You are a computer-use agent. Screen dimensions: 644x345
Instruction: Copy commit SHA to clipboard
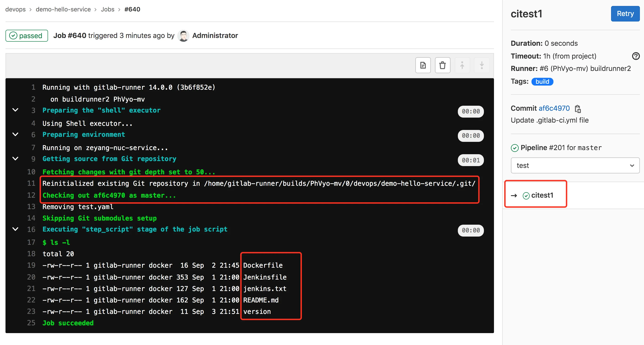click(x=577, y=109)
